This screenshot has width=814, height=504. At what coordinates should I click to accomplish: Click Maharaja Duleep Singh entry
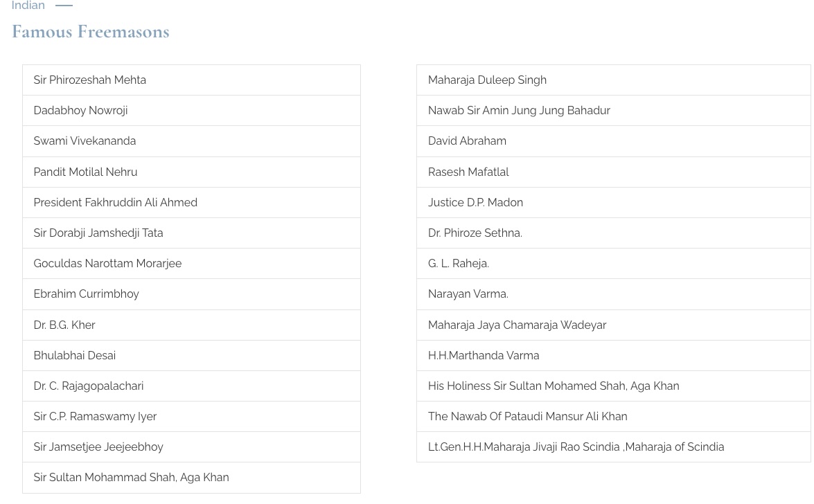click(487, 80)
